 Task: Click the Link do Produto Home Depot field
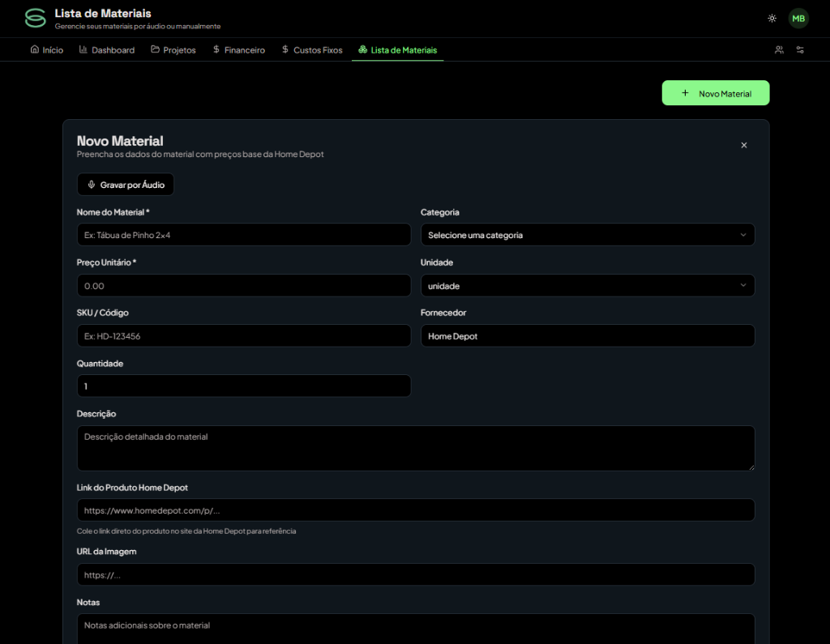[416, 510]
